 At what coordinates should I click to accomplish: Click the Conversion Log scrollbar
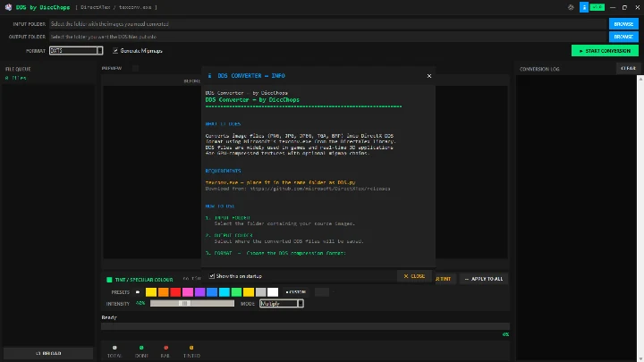click(640, 218)
